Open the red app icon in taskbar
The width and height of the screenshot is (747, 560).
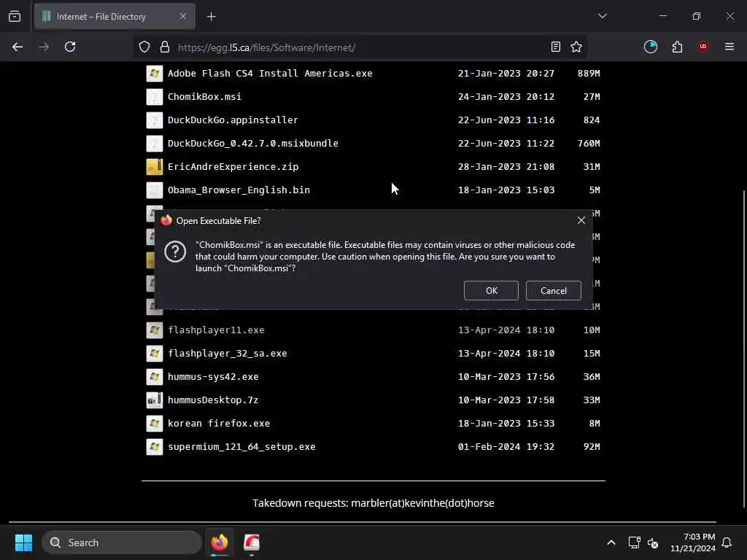click(251, 542)
